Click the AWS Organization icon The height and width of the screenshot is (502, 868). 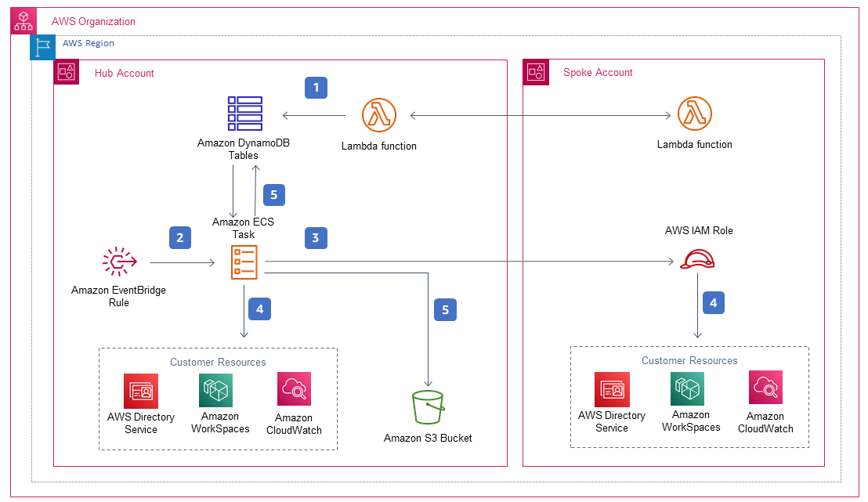(24, 21)
